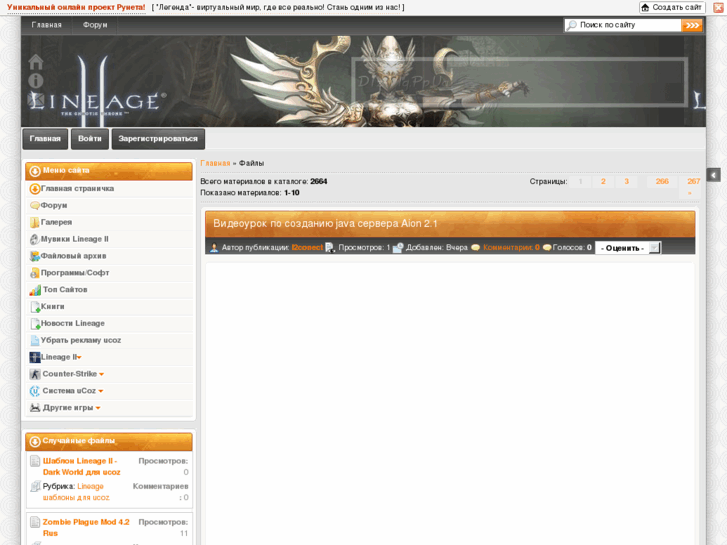Click the magnifier icon in search box
The image size is (727, 545).
click(572, 25)
